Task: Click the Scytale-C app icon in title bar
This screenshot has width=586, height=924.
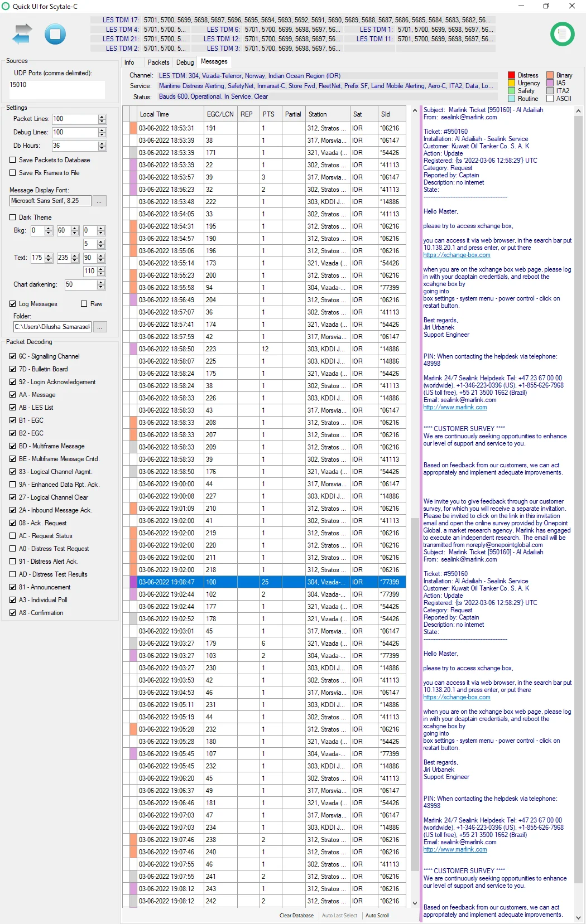Action: (6, 6)
